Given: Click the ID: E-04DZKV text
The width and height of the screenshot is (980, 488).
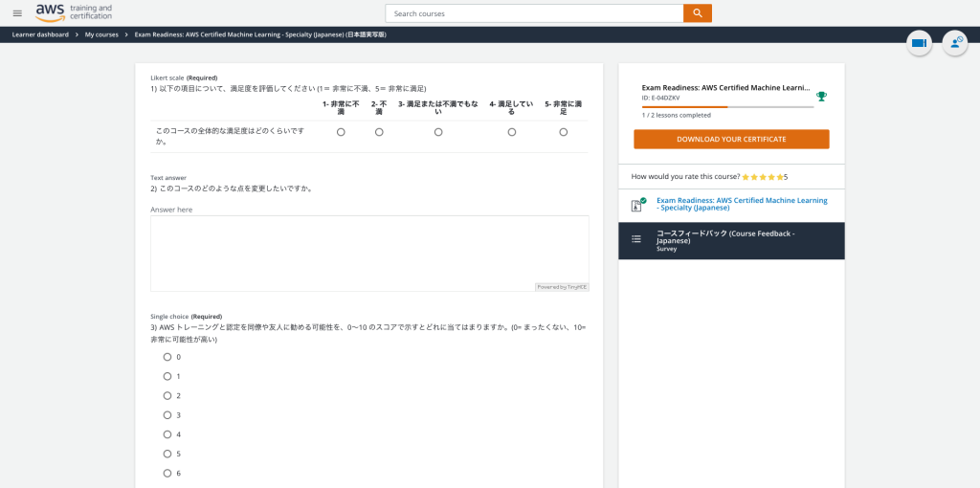Looking at the screenshot, I should tap(660, 99).
